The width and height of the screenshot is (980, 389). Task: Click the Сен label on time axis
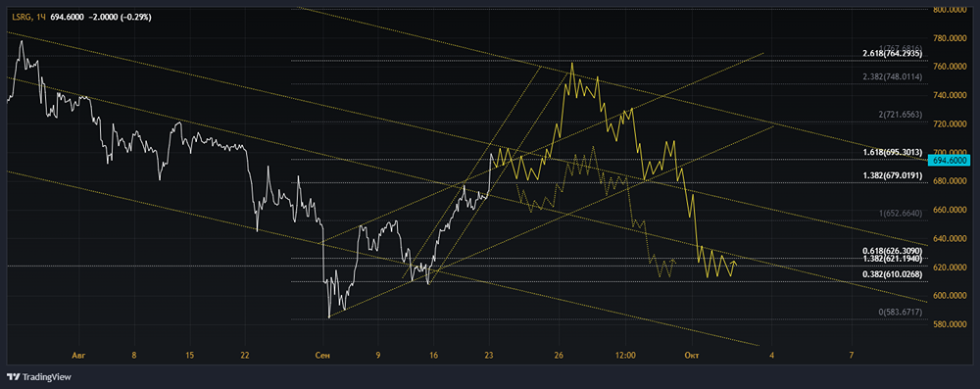(323, 356)
